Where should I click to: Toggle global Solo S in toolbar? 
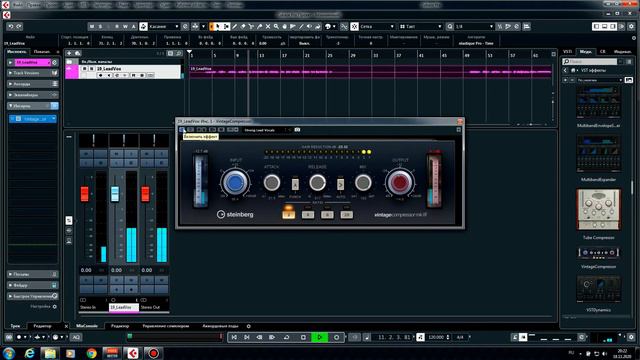pyautogui.click(x=100, y=27)
